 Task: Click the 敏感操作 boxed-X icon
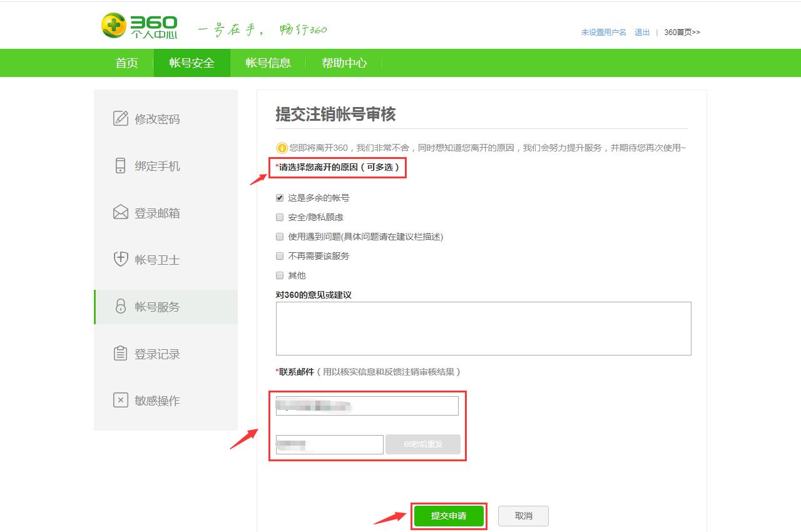pyautogui.click(x=120, y=400)
